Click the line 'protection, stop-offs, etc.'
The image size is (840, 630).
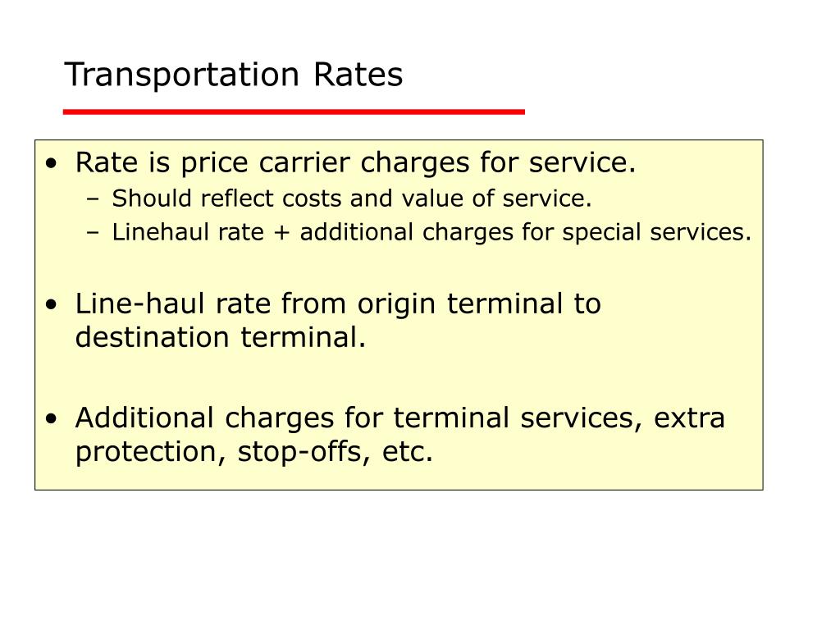[x=254, y=452]
